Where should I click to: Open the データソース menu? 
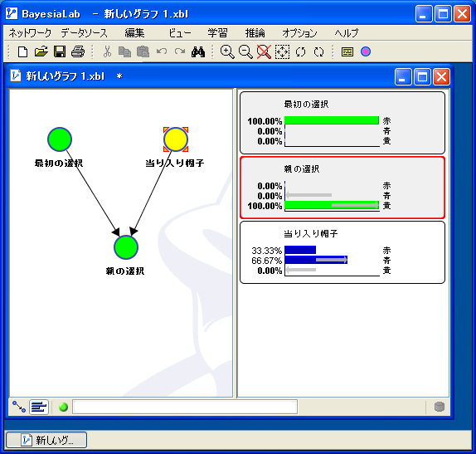pos(84,33)
